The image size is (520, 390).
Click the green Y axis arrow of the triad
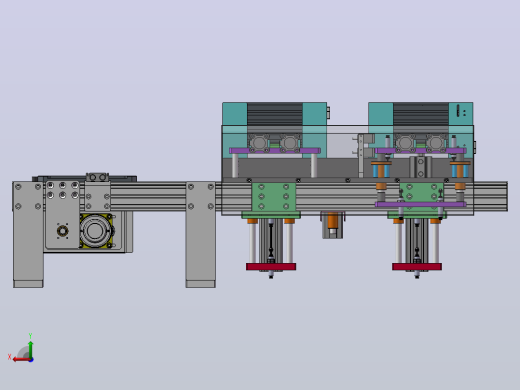(x=31, y=349)
